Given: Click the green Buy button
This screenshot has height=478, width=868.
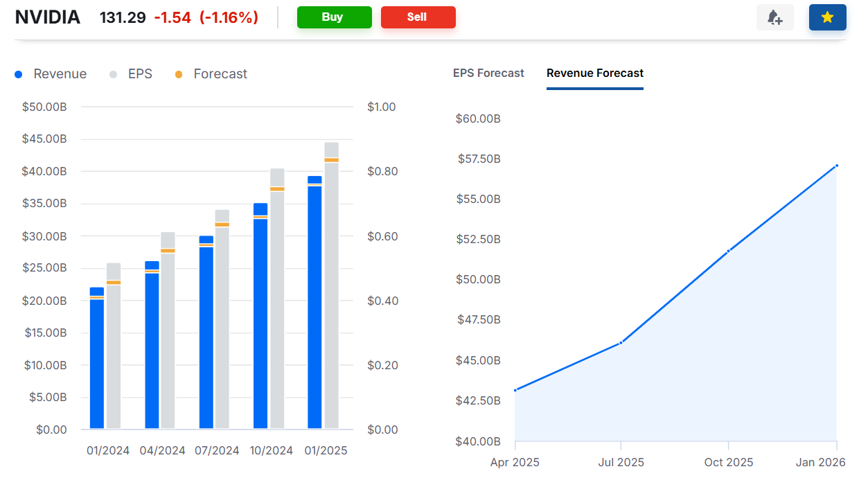Looking at the screenshot, I should tap(335, 17).
